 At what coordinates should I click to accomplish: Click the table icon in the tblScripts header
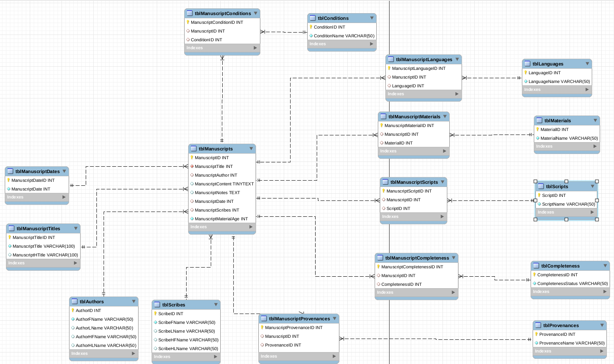(540, 186)
